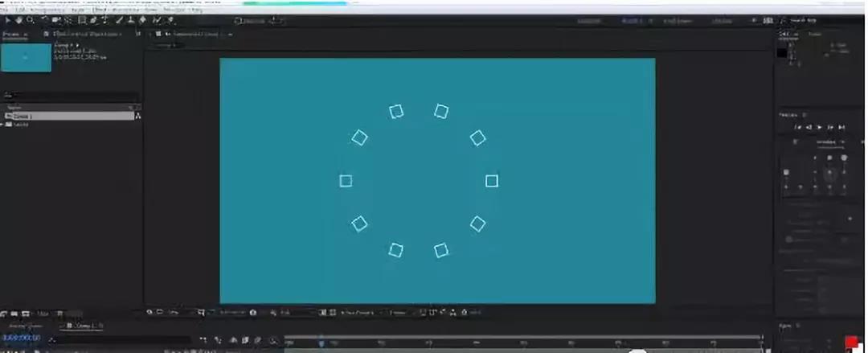Open the Comp 1 timeline tab
This screenshot has width=868, height=353.
(81, 326)
